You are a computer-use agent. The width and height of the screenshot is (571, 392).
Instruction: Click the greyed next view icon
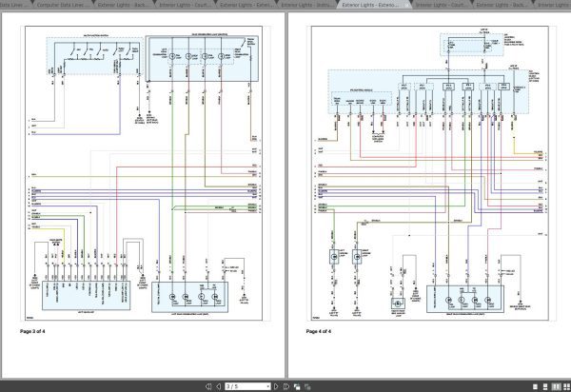click(307, 387)
